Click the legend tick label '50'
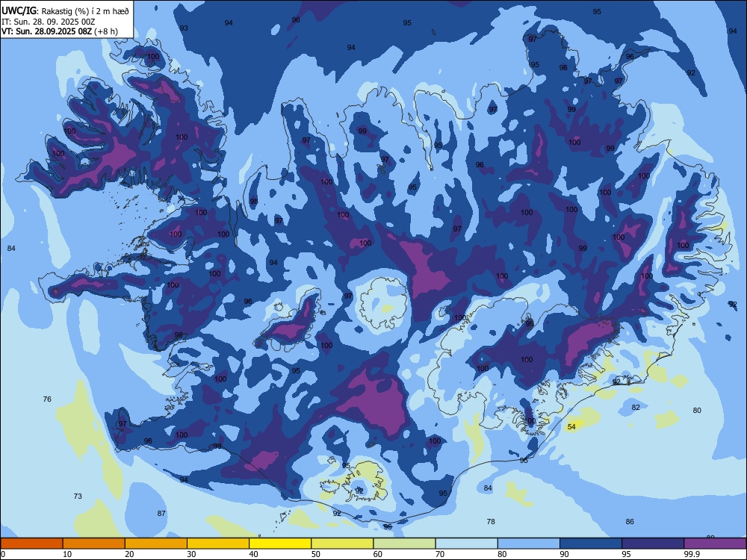This screenshot has height=560, width=747. pos(316,554)
